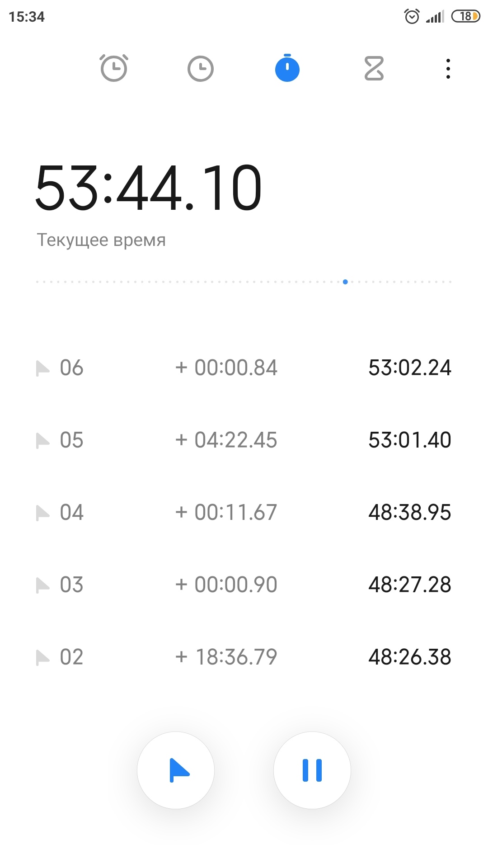The width and height of the screenshot is (488, 868).
Task: Switch to the World Clock tab
Action: [200, 69]
